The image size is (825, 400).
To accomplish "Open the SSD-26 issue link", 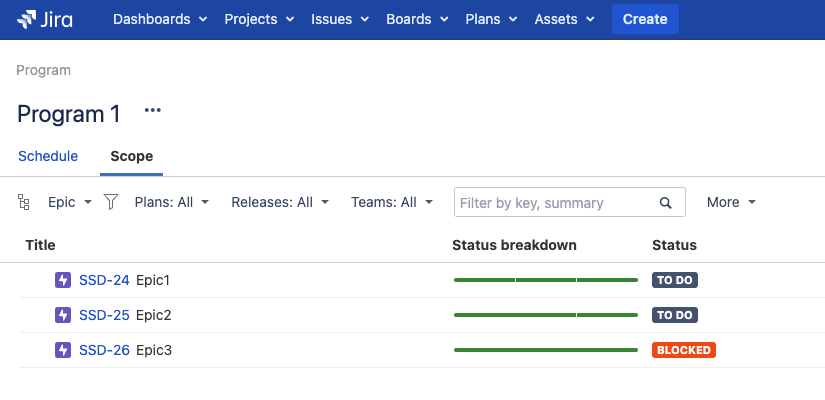I will pyautogui.click(x=104, y=350).
